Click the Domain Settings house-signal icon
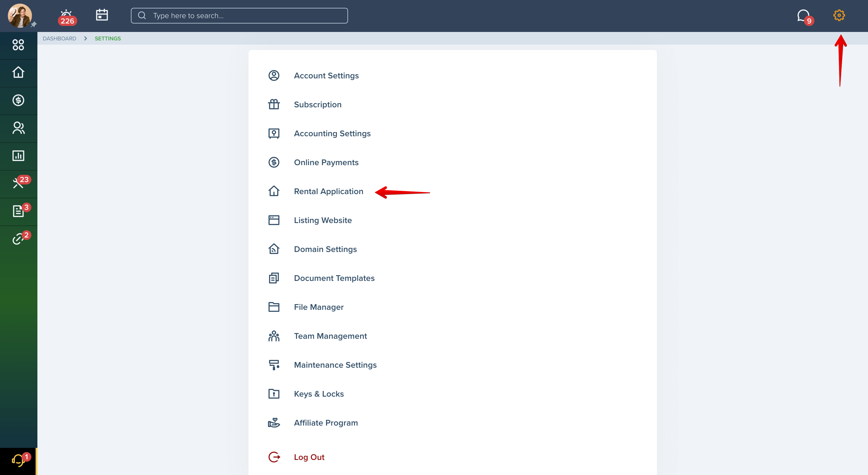 (274, 249)
